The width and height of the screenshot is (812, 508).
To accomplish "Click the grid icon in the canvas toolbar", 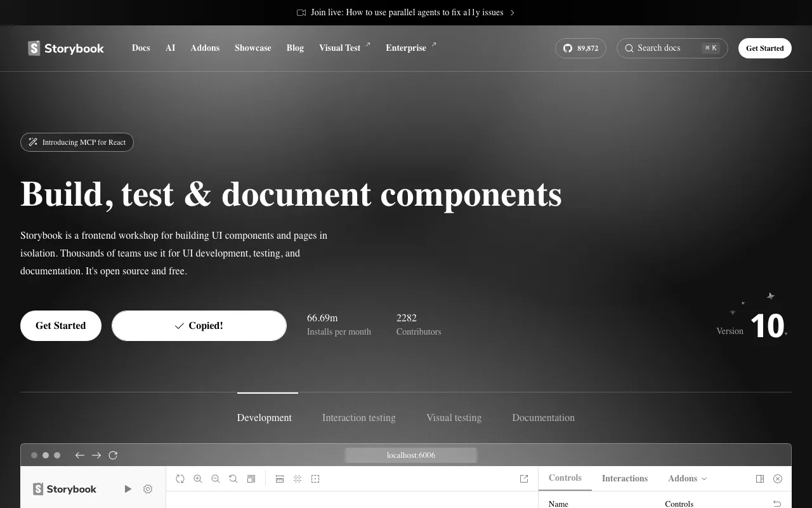I will point(298,479).
